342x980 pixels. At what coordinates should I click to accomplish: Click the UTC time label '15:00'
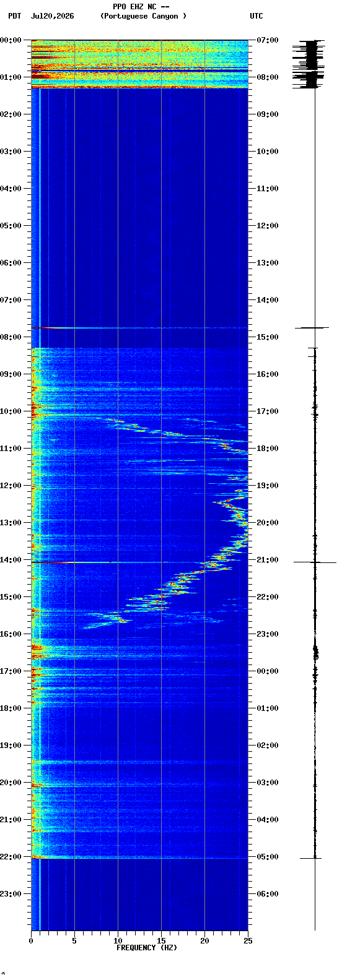(268, 337)
